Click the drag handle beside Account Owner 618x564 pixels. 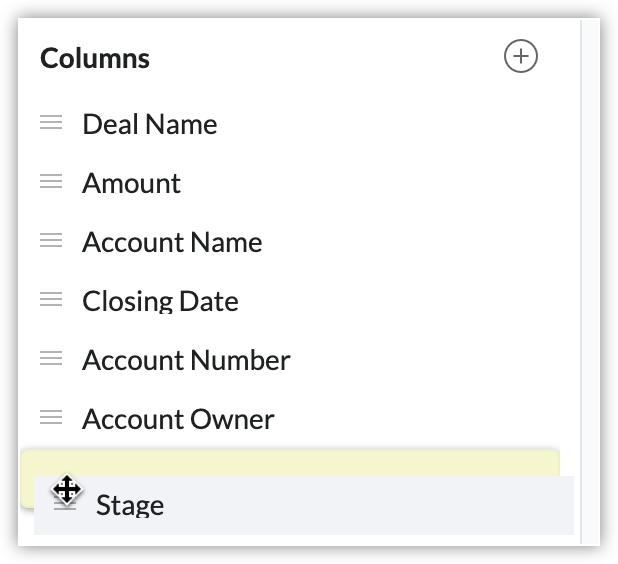[x=51, y=418]
